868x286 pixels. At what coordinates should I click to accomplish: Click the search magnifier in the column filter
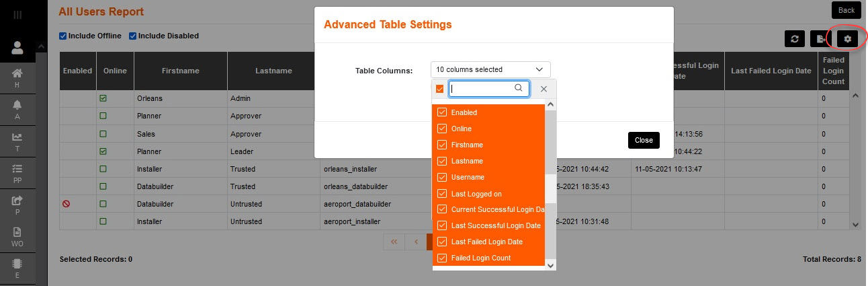click(x=518, y=88)
